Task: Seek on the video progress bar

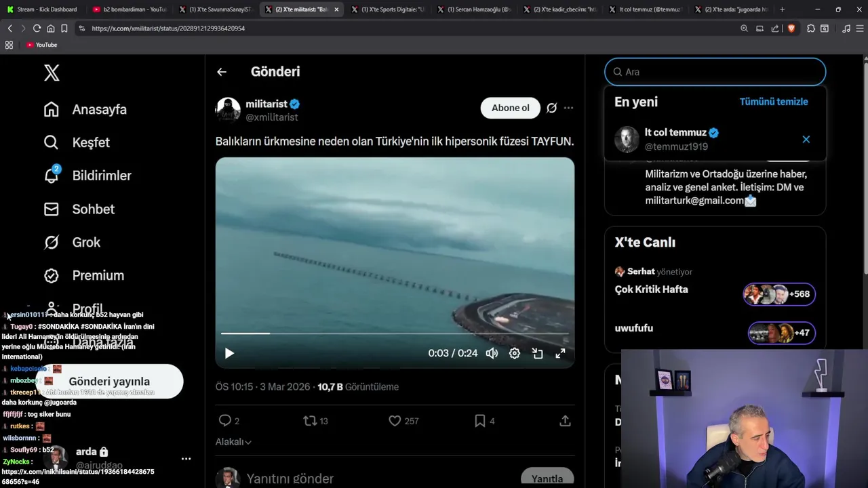Action: [x=395, y=333]
